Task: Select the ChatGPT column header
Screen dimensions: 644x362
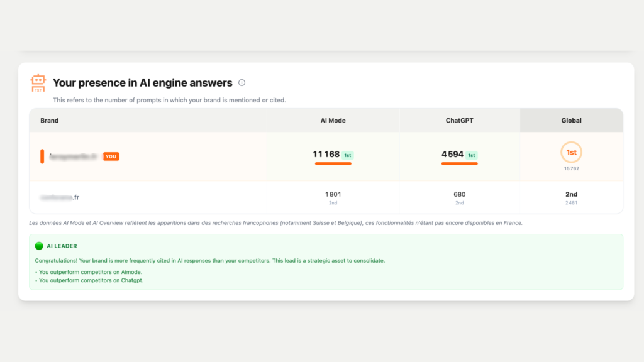Action: (459, 120)
